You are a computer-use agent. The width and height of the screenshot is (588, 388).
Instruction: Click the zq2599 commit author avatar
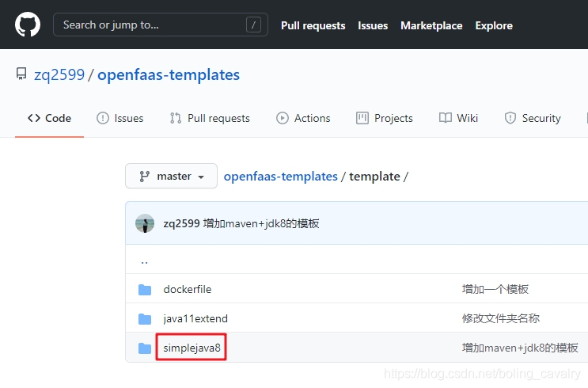(x=145, y=223)
